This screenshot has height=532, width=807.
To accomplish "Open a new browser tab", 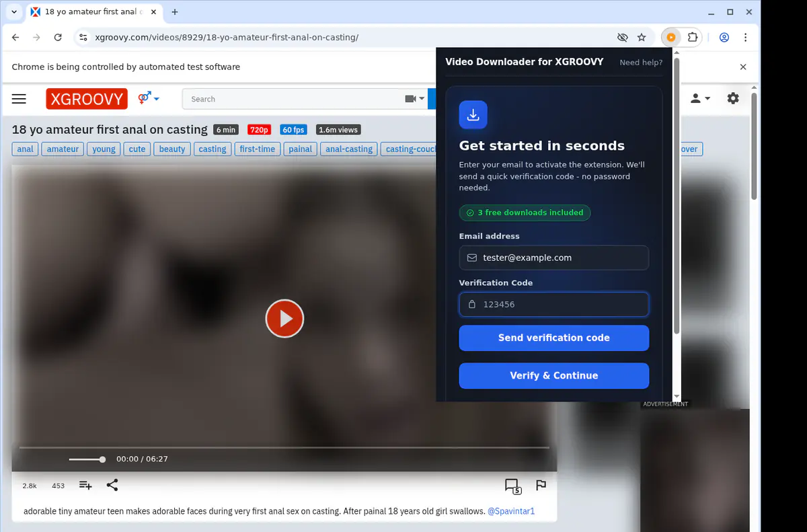I will coord(175,12).
